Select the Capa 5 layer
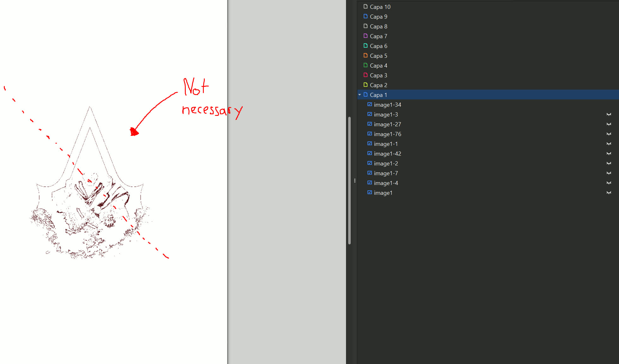This screenshot has height=364, width=619. pyautogui.click(x=379, y=56)
